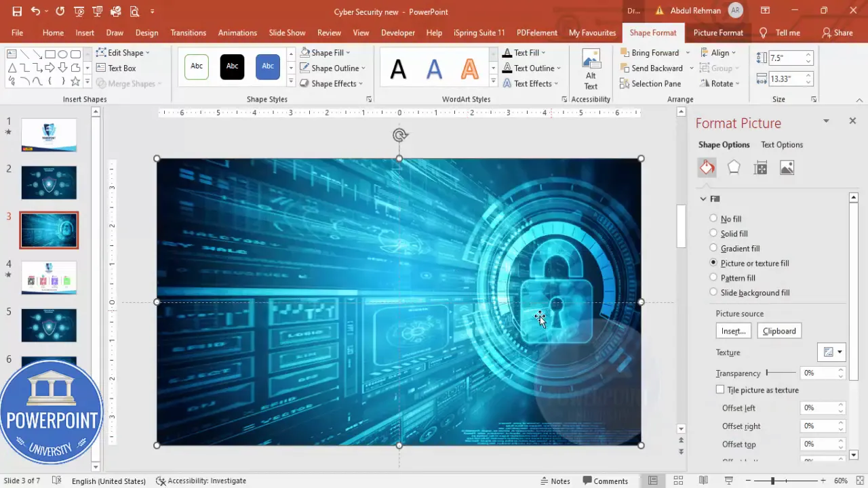The image size is (868, 488).
Task: Click the Redo icon in title bar
Action: (x=60, y=12)
